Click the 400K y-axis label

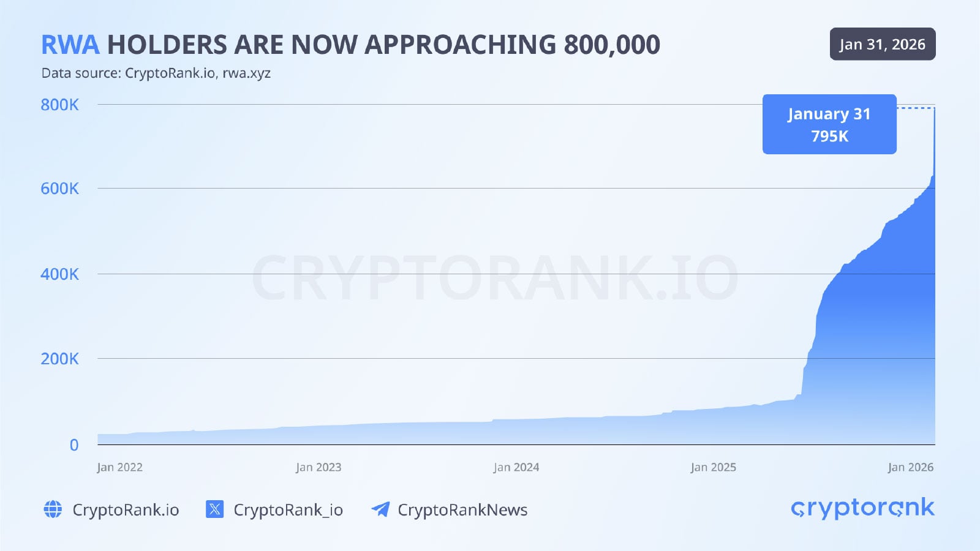point(59,274)
